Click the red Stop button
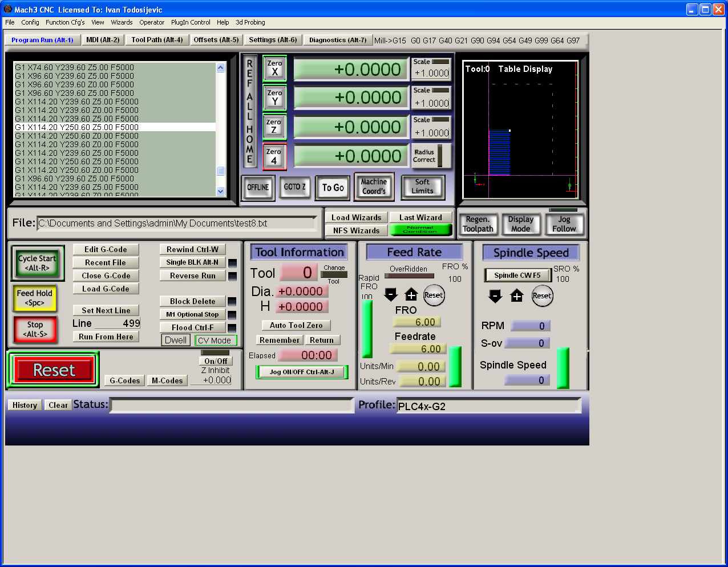The image size is (728, 567). [x=35, y=329]
